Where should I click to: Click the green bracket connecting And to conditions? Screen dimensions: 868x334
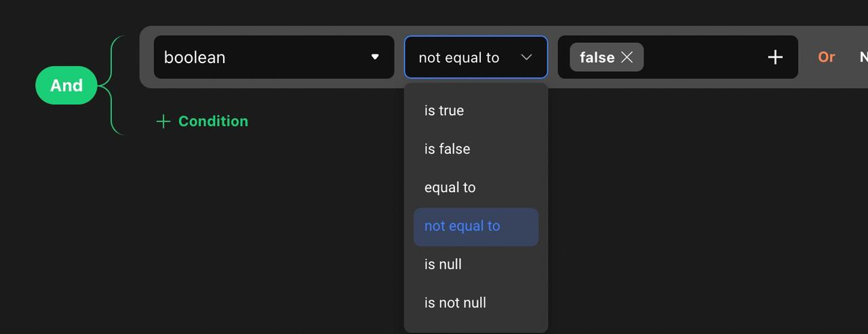pyautogui.click(x=113, y=86)
